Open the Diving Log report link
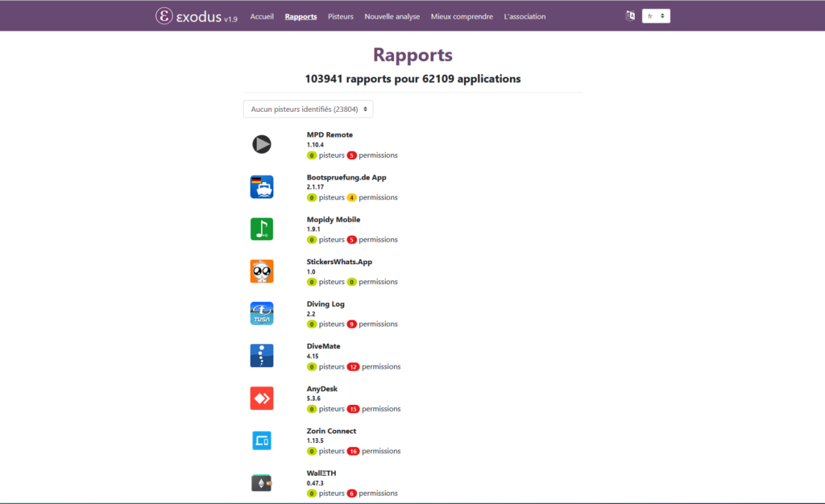 (x=325, y=304)
